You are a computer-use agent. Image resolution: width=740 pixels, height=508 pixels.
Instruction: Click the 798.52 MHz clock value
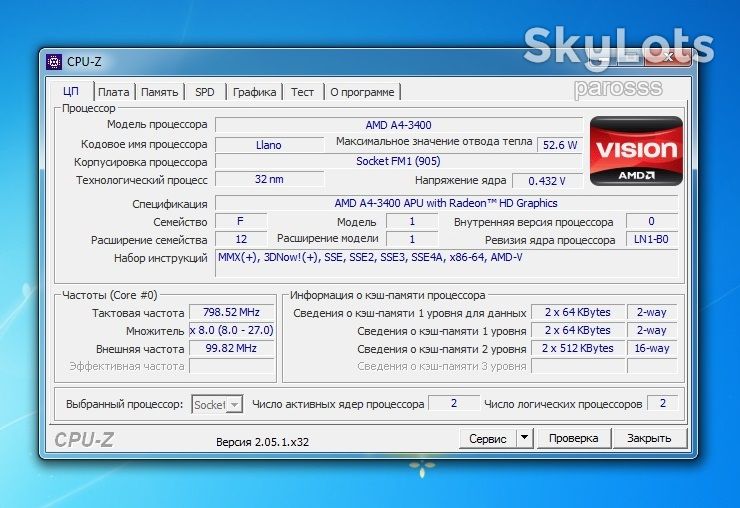231,312
